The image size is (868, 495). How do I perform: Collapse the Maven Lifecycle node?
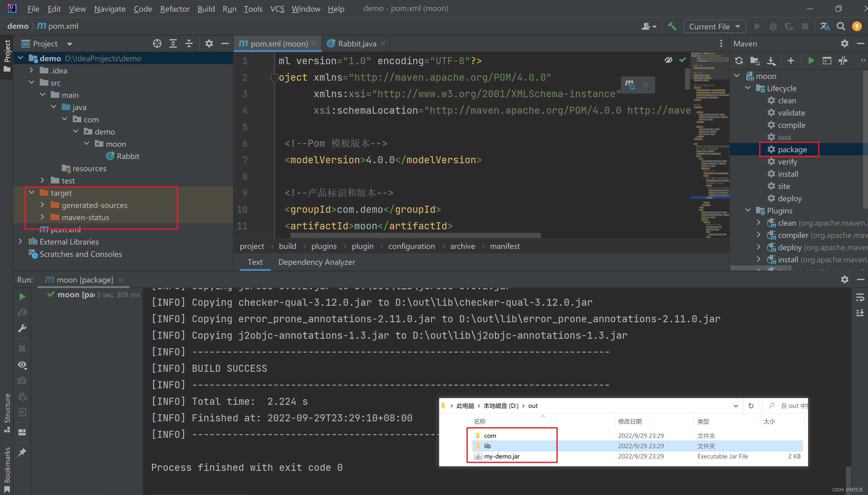pos(747,88)
